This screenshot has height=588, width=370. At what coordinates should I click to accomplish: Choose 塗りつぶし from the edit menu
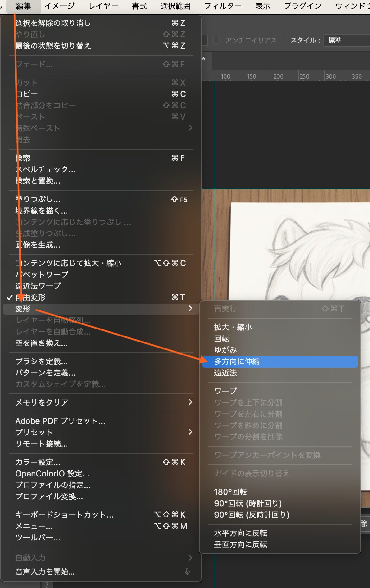click(38, 199)
